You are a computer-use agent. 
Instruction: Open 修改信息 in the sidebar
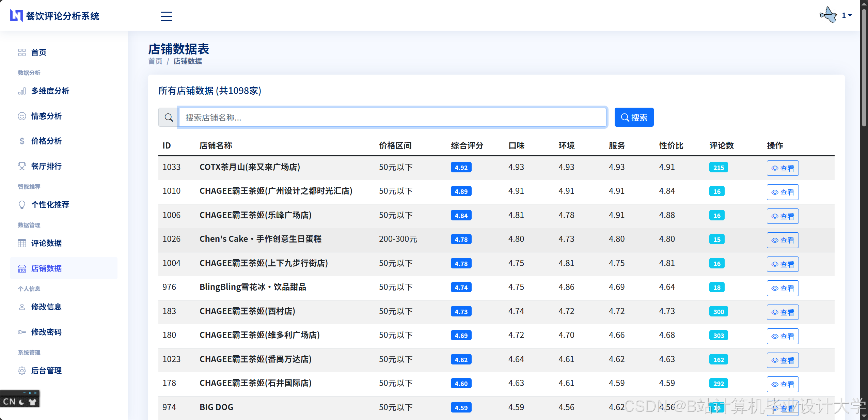click(46, 307)
